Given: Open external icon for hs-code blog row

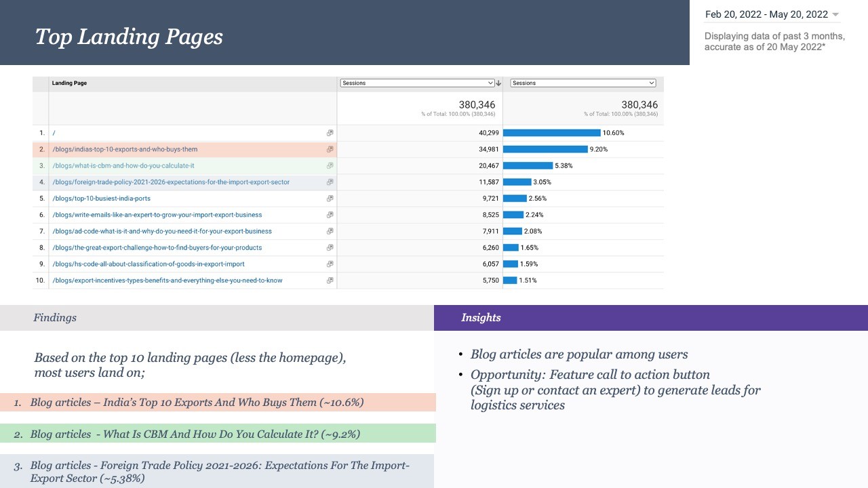Looking at the screenshot, I should tap(330, 264).
